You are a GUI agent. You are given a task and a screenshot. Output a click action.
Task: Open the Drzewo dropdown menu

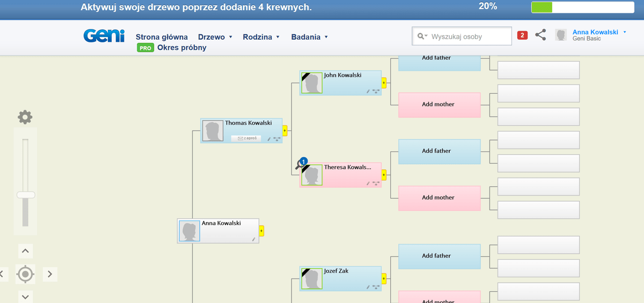coord(215,37)
